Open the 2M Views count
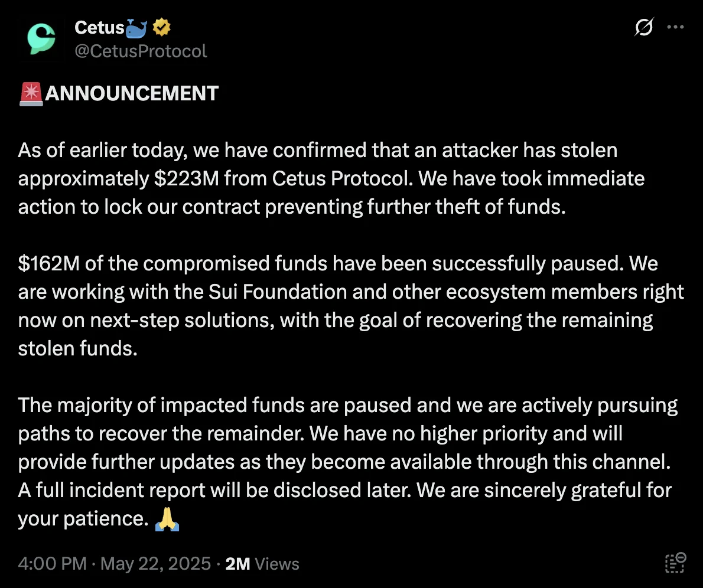Screen dimensions: 703x588 point(262,563)
